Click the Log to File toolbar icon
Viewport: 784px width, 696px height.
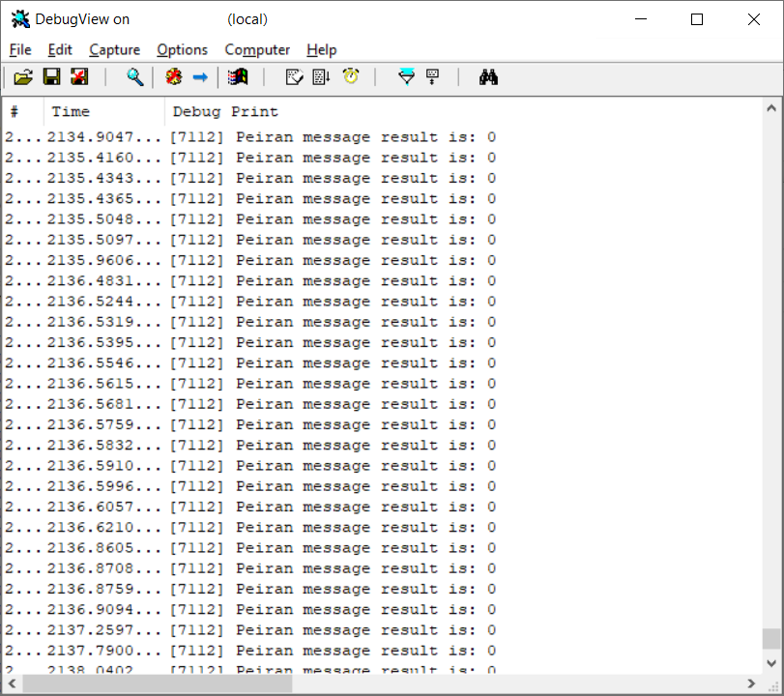pyautogui.click(x=80, y=77)
